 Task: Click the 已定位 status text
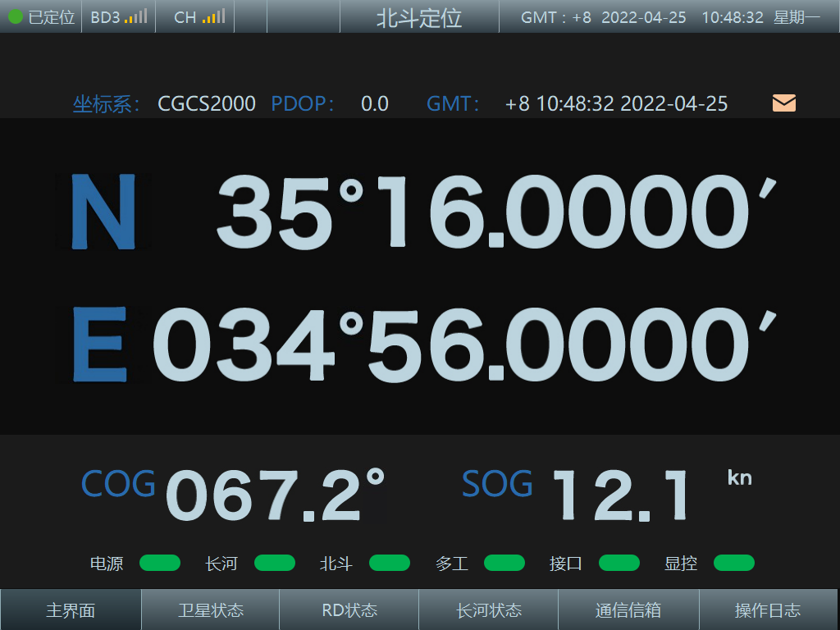(52, 17)
